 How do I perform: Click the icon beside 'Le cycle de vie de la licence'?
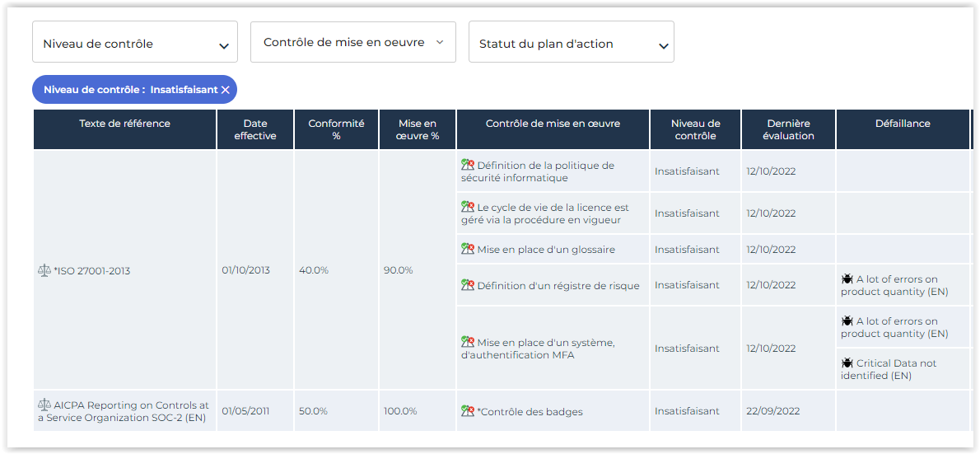[468, 207]
